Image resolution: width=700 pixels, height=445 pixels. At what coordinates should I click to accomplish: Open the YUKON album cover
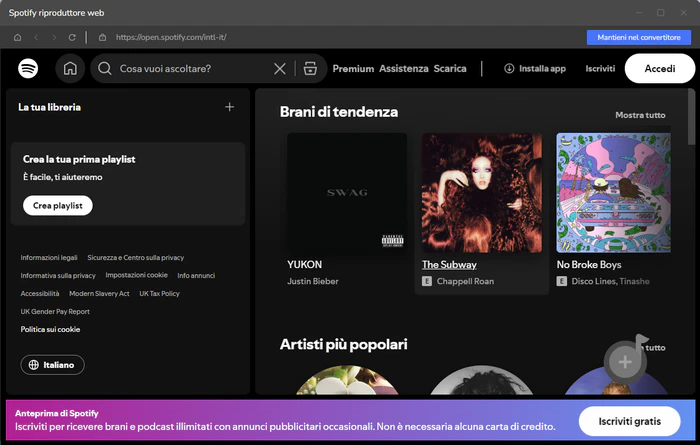click(x=347, y=193)
